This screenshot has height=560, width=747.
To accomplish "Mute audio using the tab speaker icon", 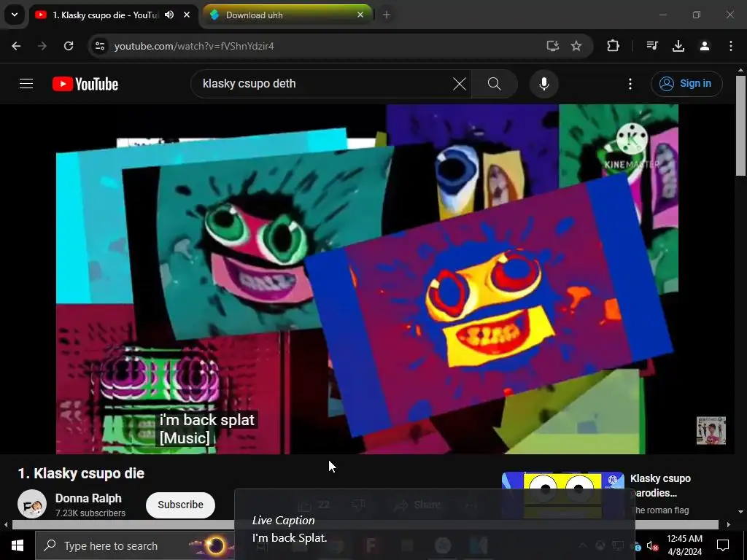I will click(169, 15).
